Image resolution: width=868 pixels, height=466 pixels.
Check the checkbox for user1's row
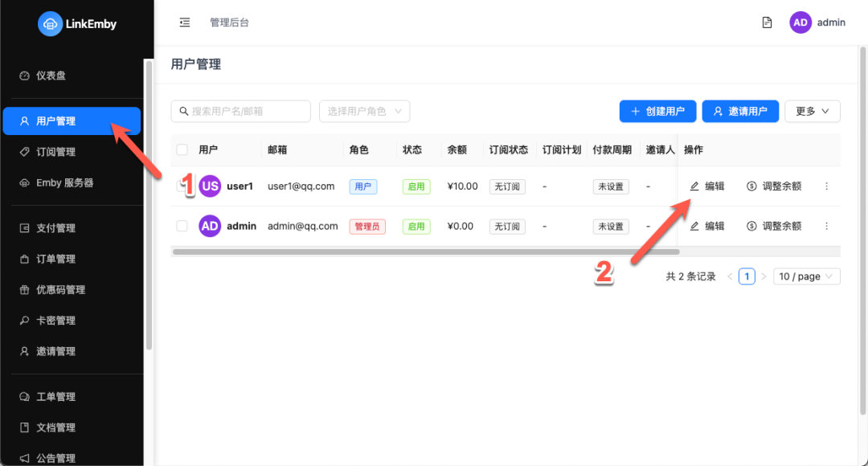(181, 186)
